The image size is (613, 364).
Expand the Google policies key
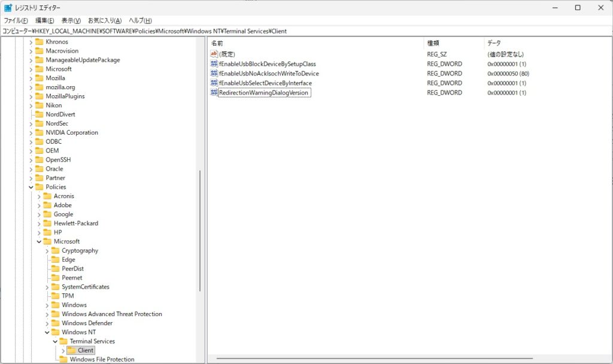(40, 214)
